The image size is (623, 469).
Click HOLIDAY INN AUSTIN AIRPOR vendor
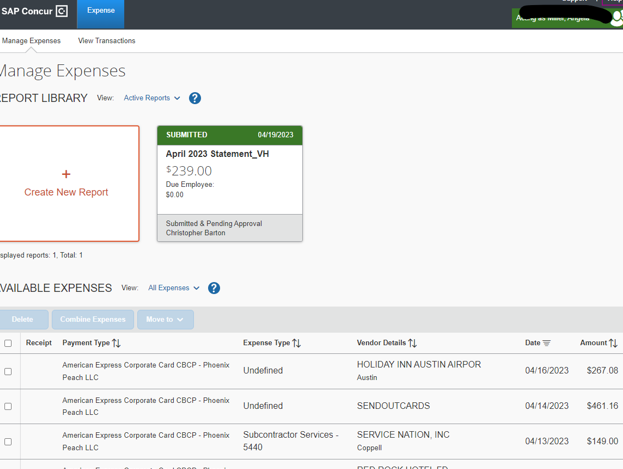[x=419, y=364]
